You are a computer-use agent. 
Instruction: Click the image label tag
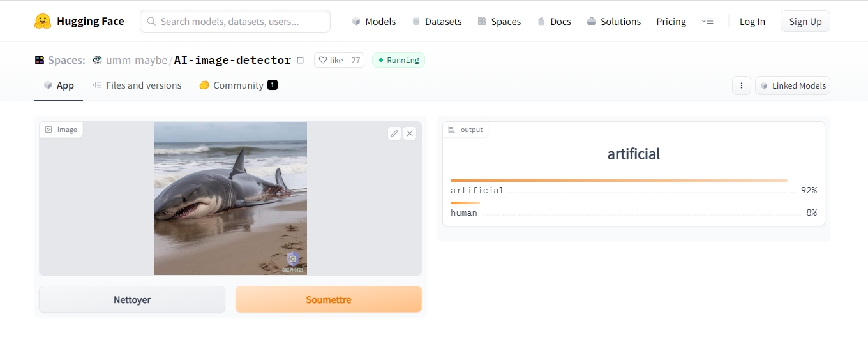[61, 130]
